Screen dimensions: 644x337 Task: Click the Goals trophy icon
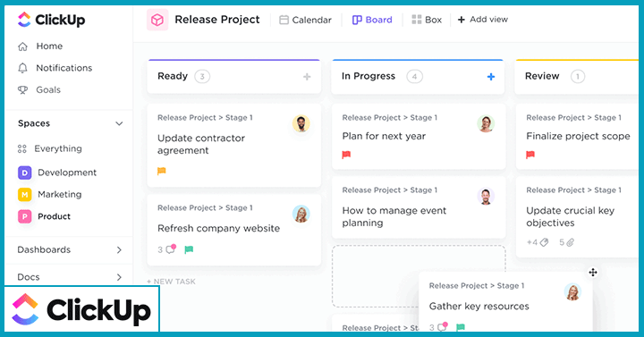coord(22,90)
